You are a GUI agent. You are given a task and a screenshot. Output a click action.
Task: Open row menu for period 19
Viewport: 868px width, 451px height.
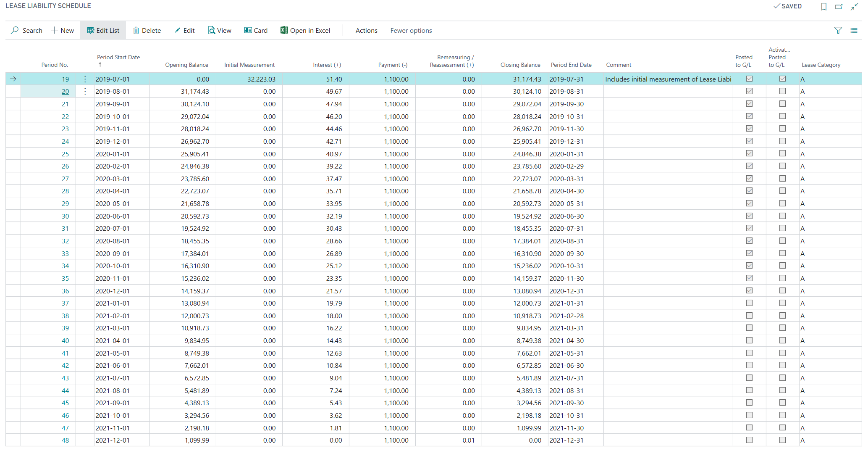tap(85, 79)
